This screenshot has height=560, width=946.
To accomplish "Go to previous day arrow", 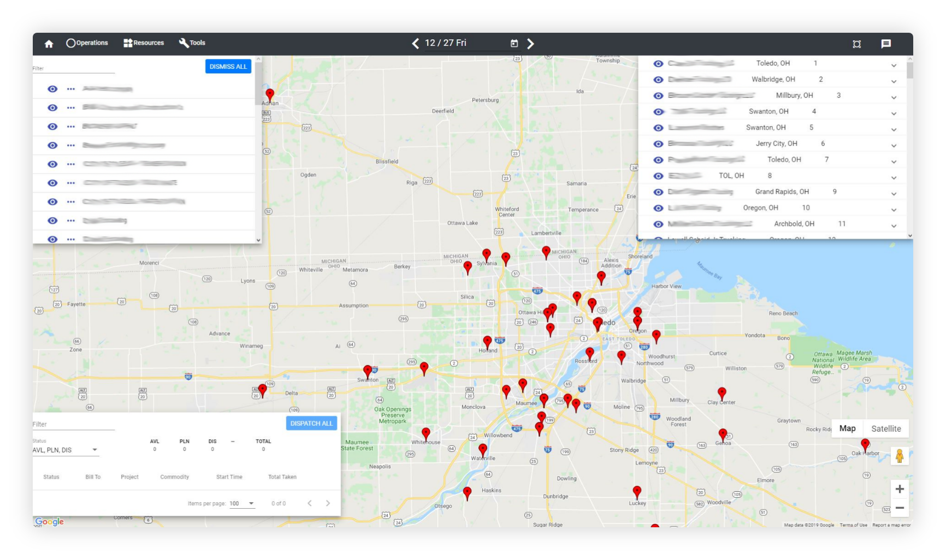I will pos(415,43).
